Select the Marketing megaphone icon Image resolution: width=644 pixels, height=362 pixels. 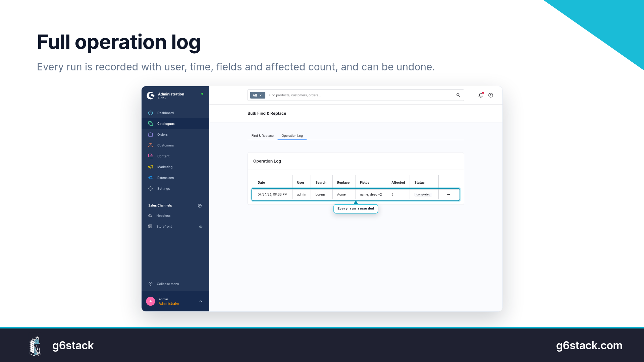[151, 167]
